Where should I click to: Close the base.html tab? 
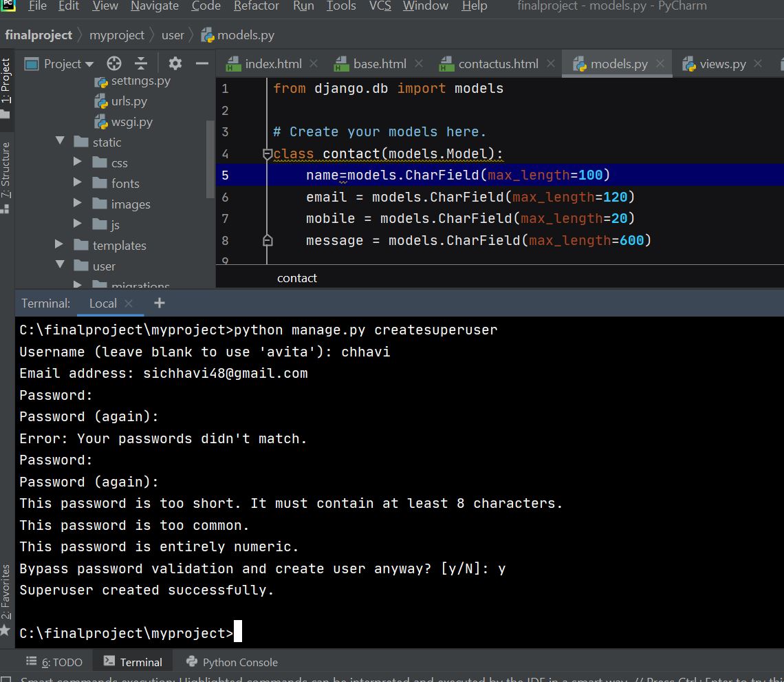(419, 63)
